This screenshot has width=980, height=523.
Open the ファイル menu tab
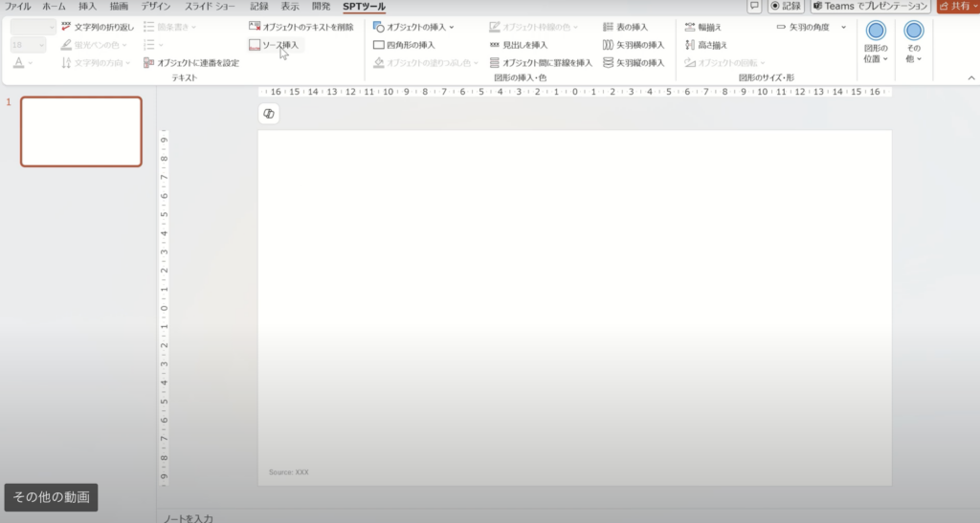[x=18, y=7]
